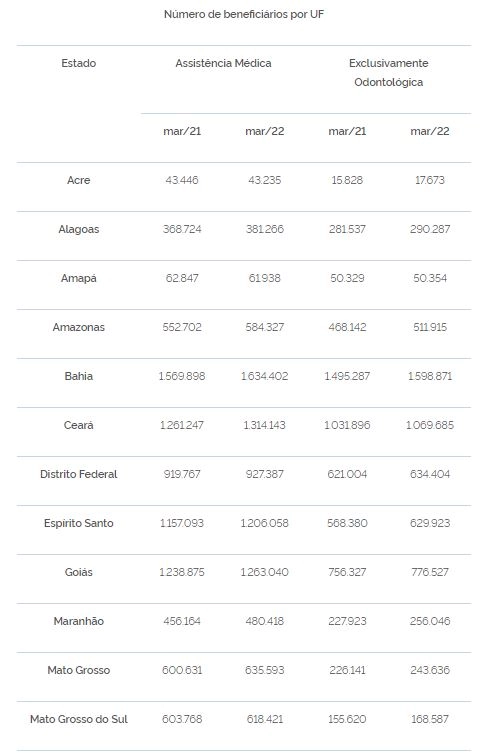Click the first mar/21 subheader
The width and height of the screenshot is (481, 755).
[x=182, y=131]
